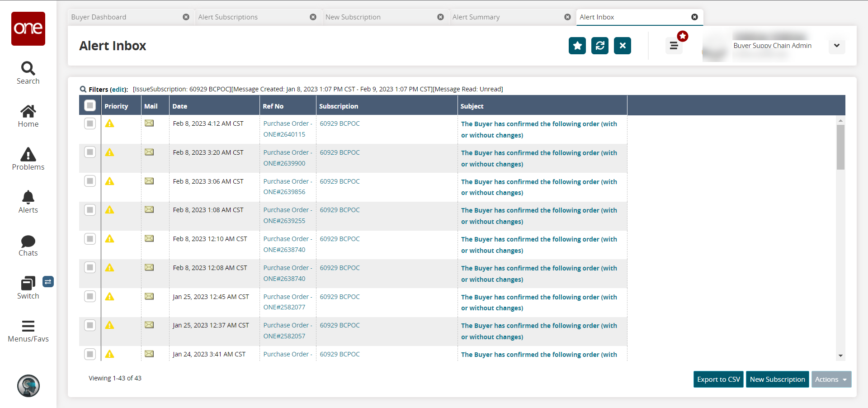Open the Menus/Favs hamburger icon
This screenshot has height=408, width=868.
tap(28, 326)
